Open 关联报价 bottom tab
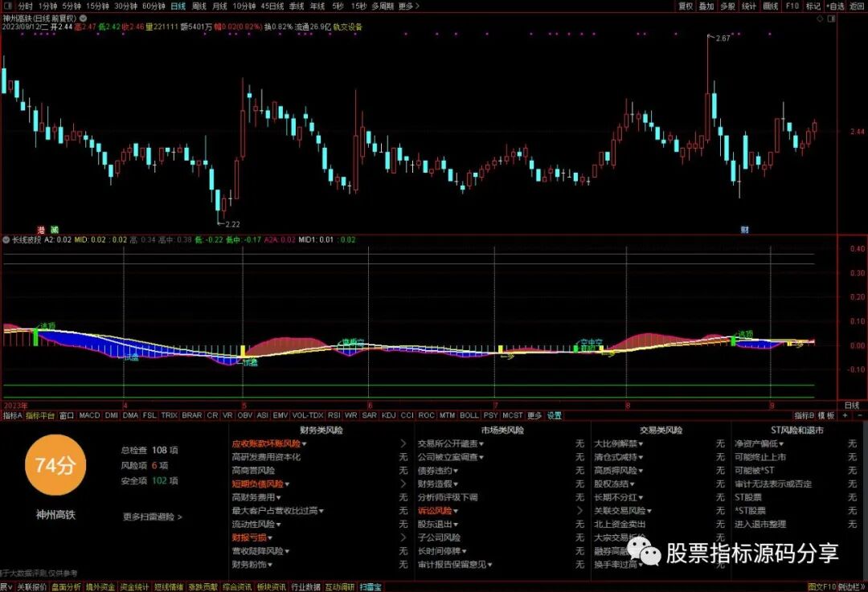This screenshot has height=592, width=868. [x=31, y=587]
